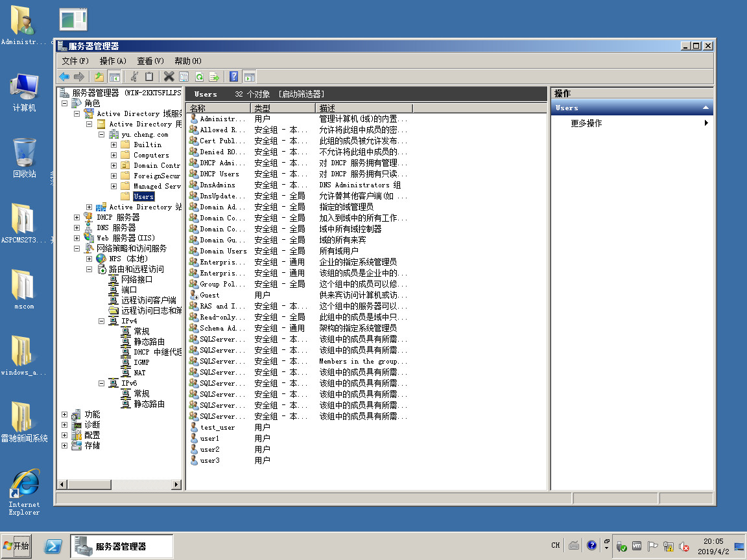Expand 更多操作 submenu arrow
747x560 pixels.
point(706,123)
